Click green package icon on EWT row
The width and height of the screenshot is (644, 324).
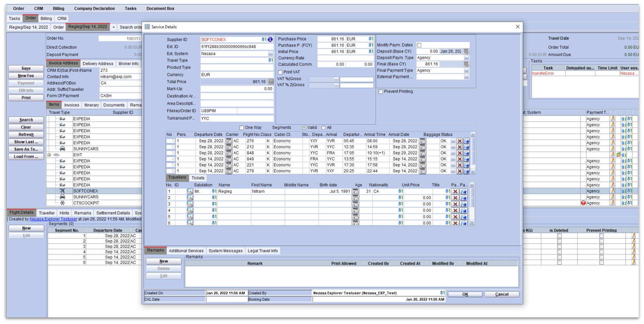pyautogui.click(x=618, y=155)
